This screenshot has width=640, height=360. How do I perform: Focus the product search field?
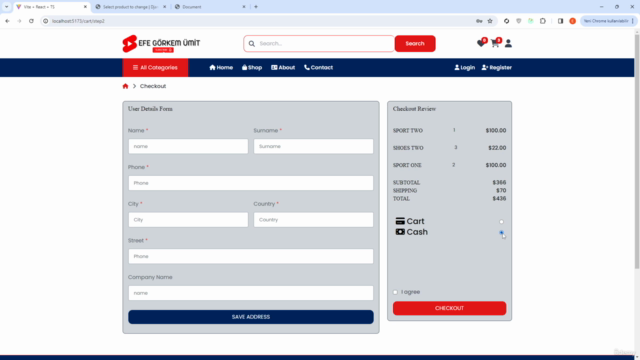[x=319, y=44]
